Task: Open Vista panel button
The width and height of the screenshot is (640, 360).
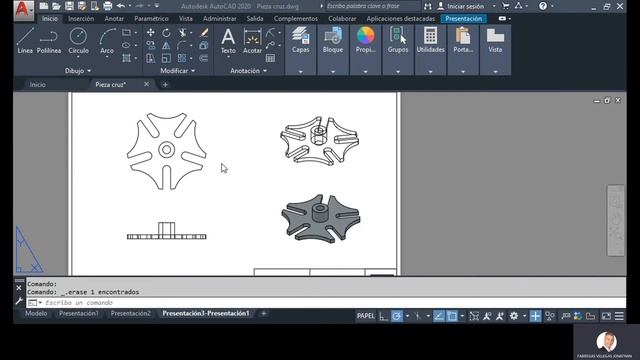Action: pos(495,41)
